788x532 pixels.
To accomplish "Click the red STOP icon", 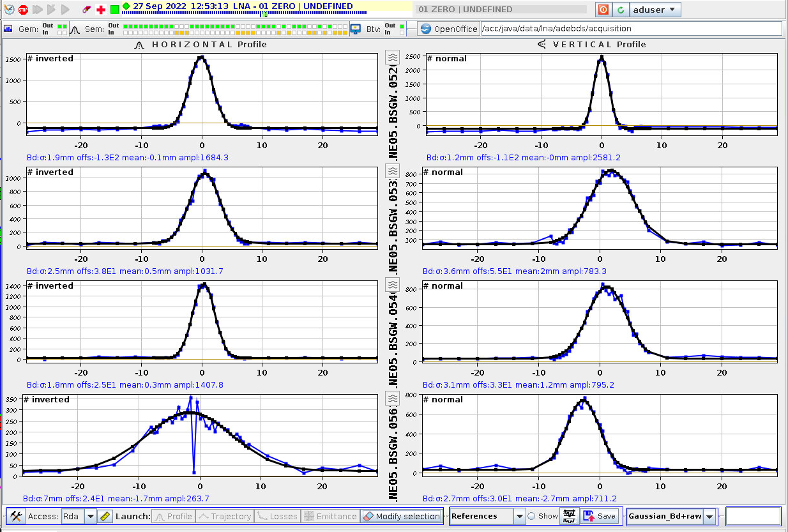I will tap(23, 10).
